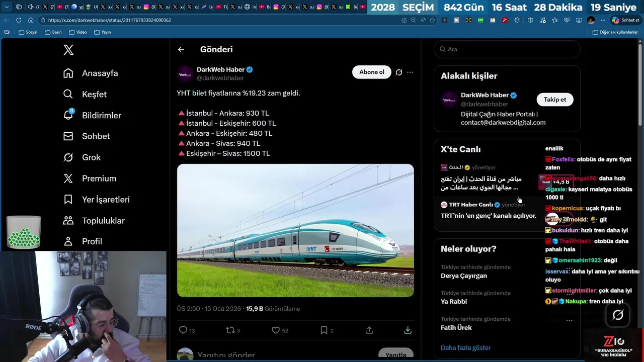Click Takip et follow button
The height and width of the screenshot is (362, 644).
tap(555, 100)
